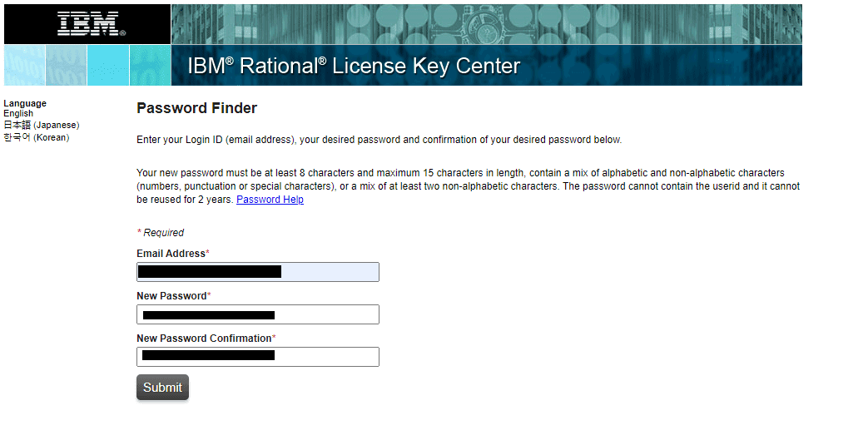
Task: Switch language to English
Action: click(18, 113)
